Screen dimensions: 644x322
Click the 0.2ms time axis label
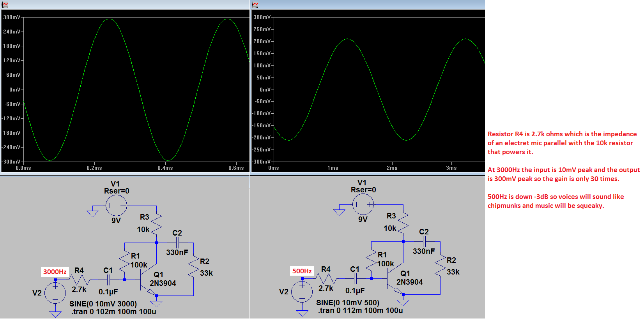coord(94,168)
